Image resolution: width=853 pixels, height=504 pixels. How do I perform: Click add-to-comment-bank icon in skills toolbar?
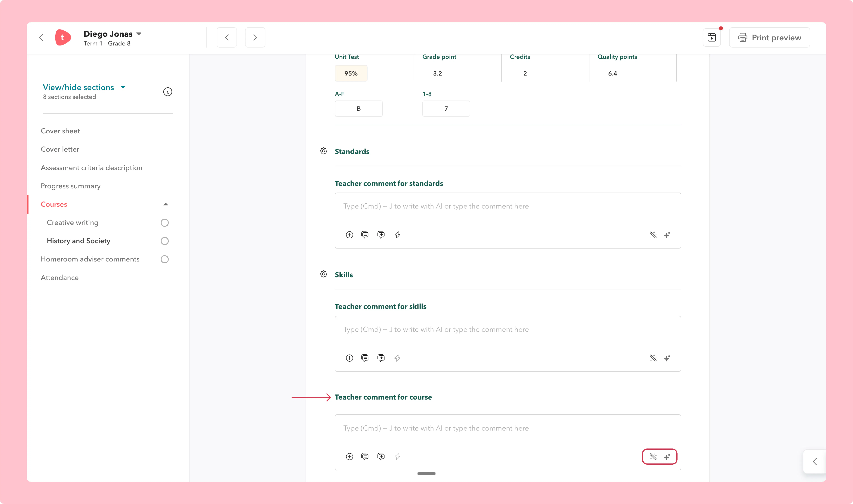381,358
